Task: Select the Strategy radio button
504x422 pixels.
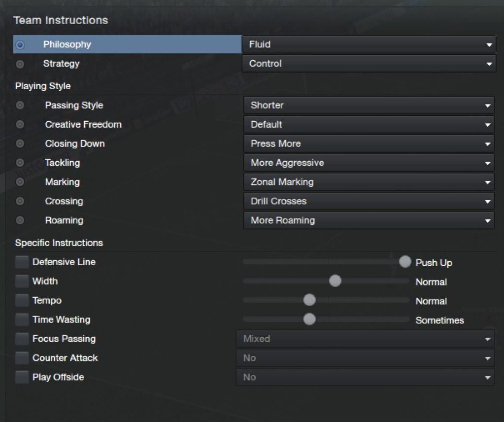Action: [20, 64]
